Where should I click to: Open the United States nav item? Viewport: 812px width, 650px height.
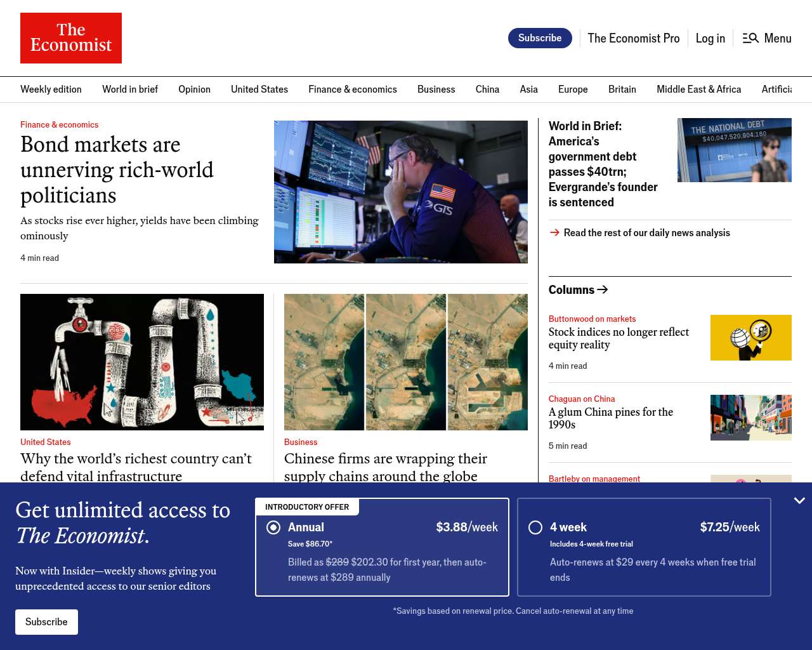coord(259,90)
